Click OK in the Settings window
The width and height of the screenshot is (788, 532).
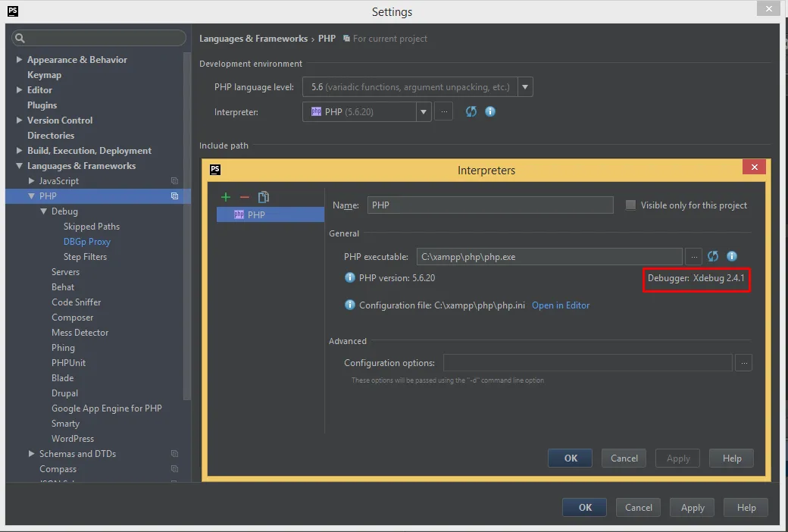(584, 507)
